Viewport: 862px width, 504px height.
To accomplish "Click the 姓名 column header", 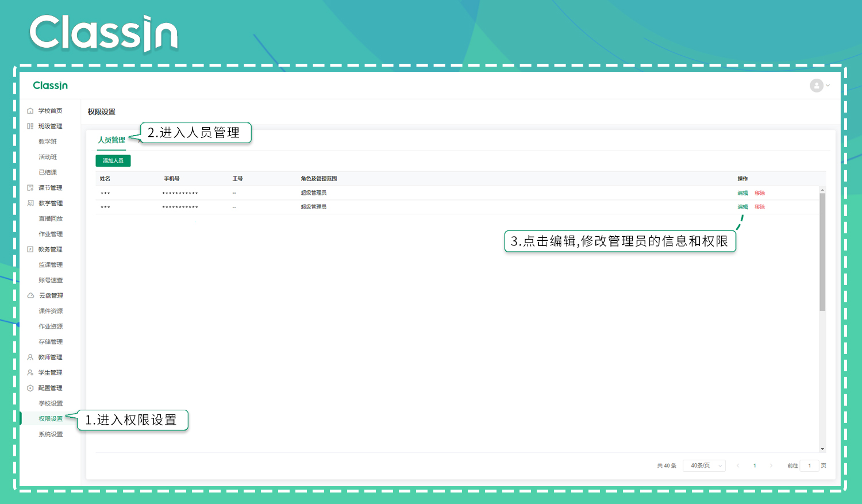I will click(x=105, y=179).
